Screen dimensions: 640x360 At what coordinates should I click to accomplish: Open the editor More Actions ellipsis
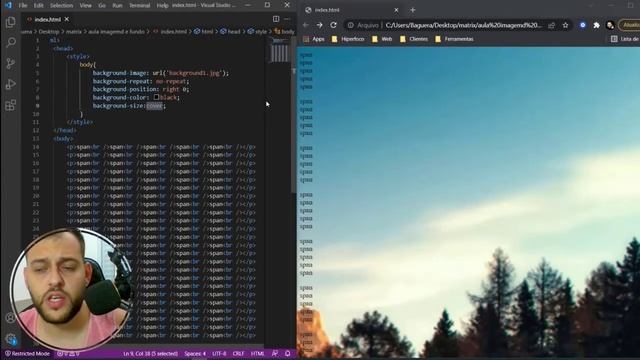point(287,19)
